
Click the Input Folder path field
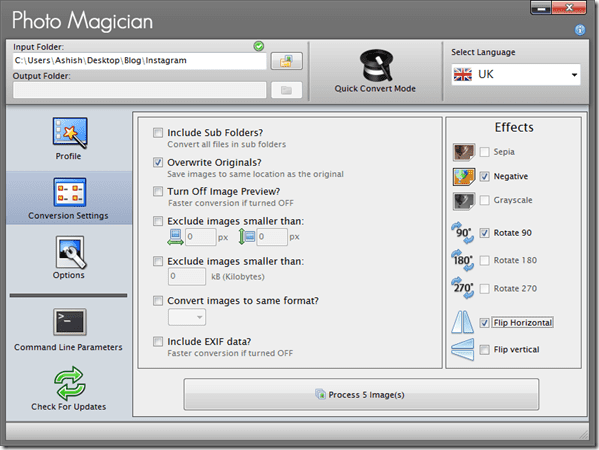[x=139, y=61]
